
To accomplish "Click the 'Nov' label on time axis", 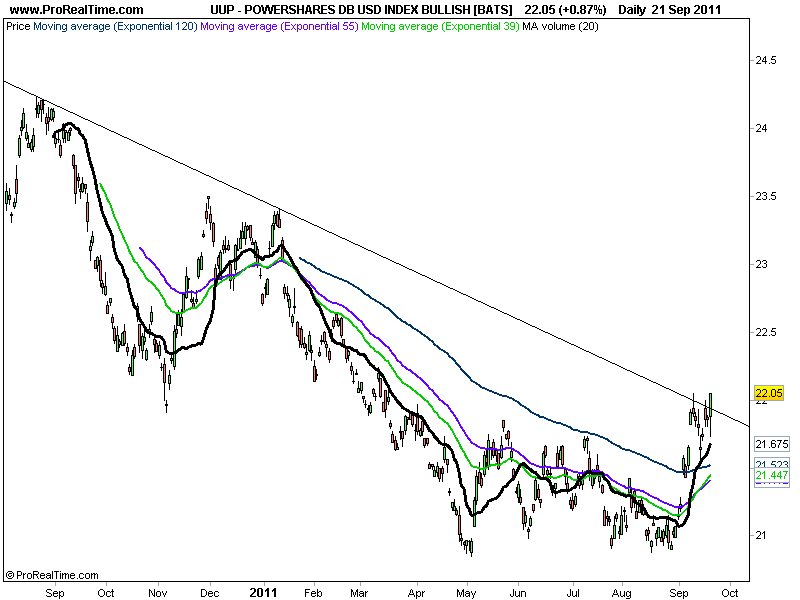I will tap(158, 593).
